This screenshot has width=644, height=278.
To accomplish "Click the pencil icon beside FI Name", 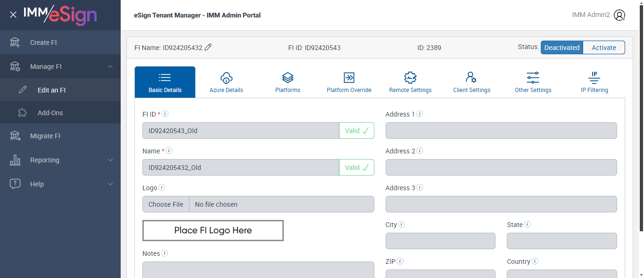I will [208, 47].
